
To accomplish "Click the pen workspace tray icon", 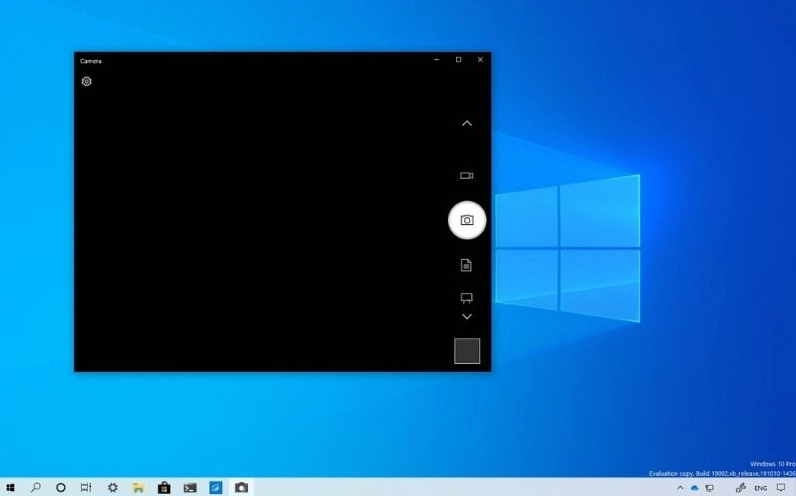I will (x=741, y=488).
